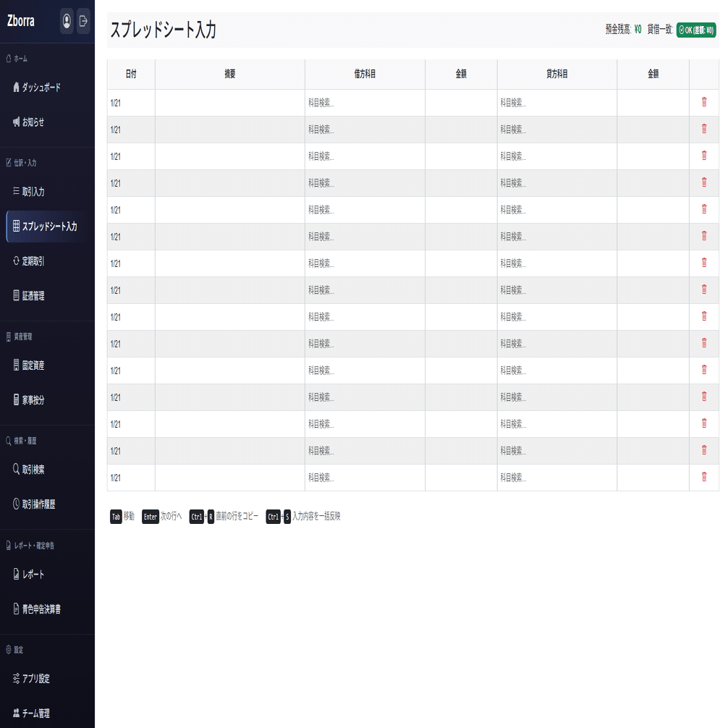Click trash icon on the eighth row

point(704,289)
